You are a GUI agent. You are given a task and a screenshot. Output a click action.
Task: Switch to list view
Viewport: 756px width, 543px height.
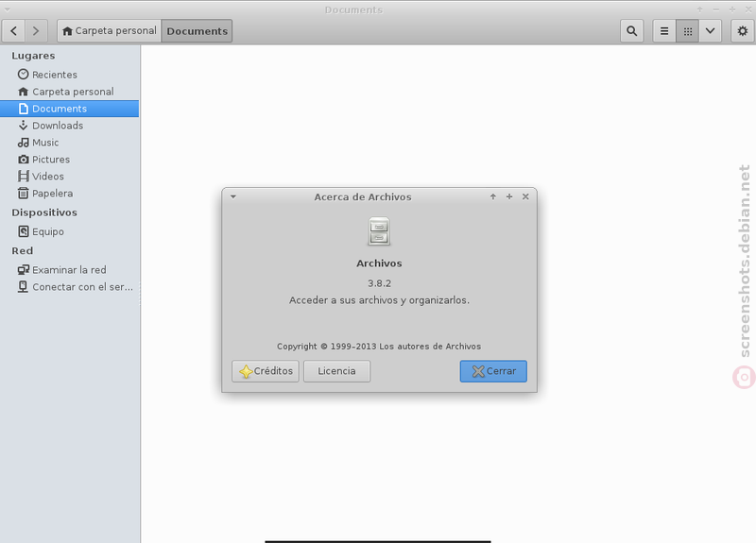click(x=664, y=31)
